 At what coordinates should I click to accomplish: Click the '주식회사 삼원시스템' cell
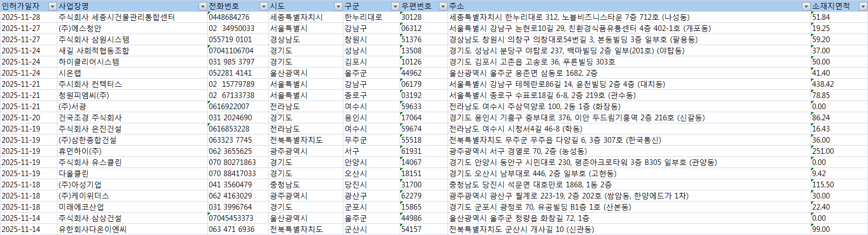click(132, 40)
